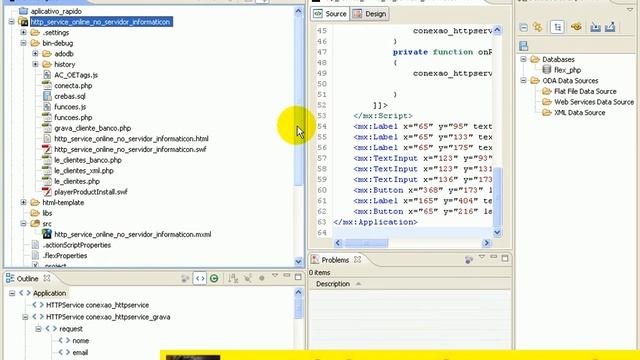This screenshot has height=360, width=640.
Task: Select flex_php database
Action: [567, 70]
